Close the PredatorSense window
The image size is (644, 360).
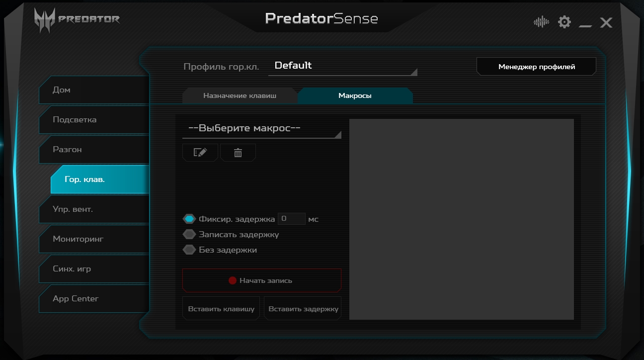tap(606, 22)
